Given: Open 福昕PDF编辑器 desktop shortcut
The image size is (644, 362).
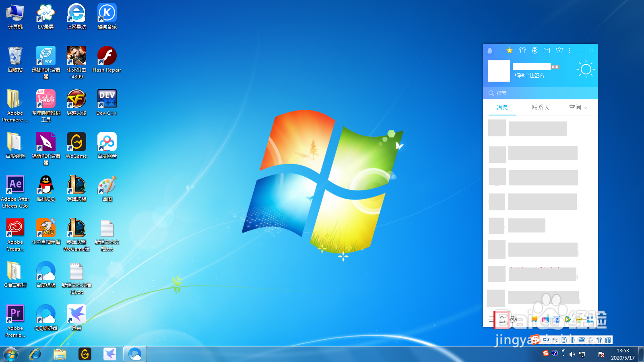Looking at the screenshot, I should (x=46, y=149).
